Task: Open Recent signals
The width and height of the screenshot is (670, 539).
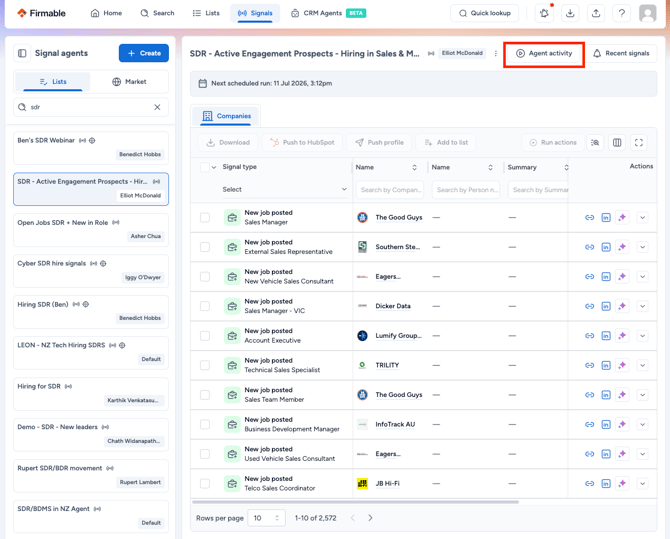Action: click(x=621, y=53)
